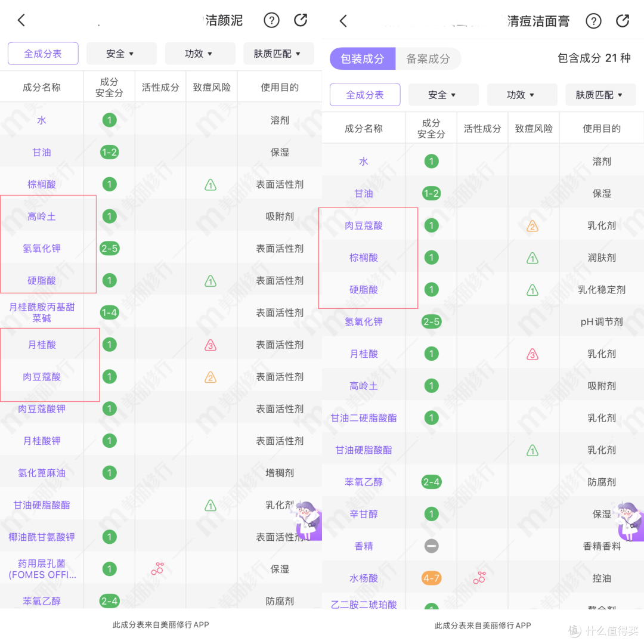Screen dimensions: 644x644
Task: Open help icon on 洁颜泥 screen
Action: 271,20
